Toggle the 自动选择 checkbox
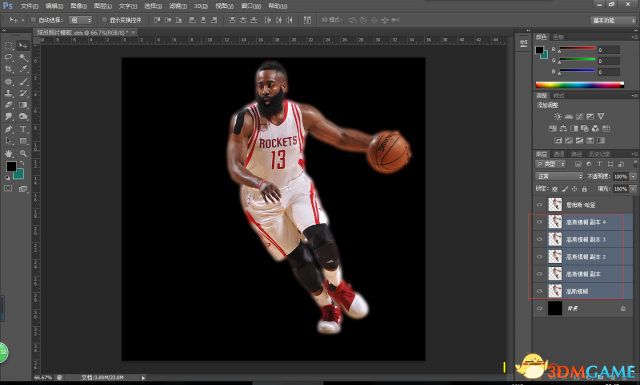This screenshot has height=385, width=640. coord(33,20)
